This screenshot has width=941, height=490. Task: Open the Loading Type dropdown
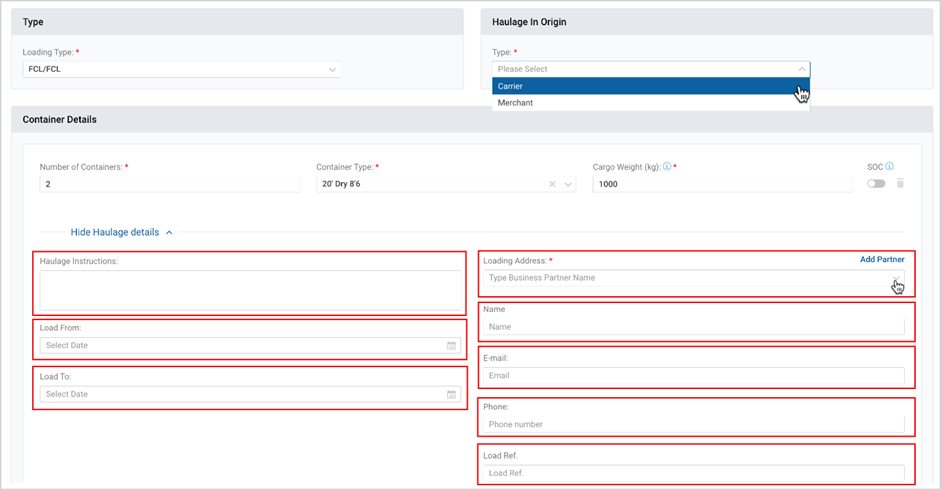pos(182,69)
